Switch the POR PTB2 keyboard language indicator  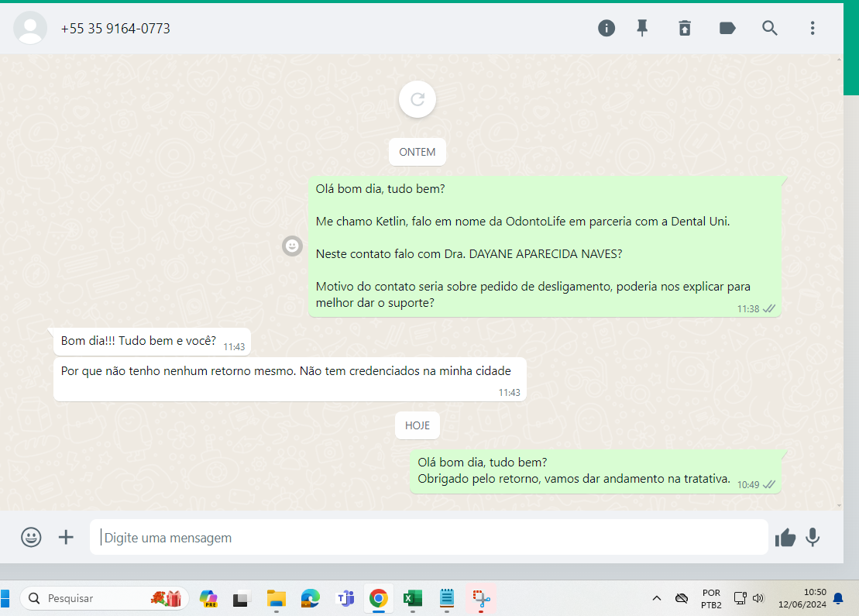(711, 599)
